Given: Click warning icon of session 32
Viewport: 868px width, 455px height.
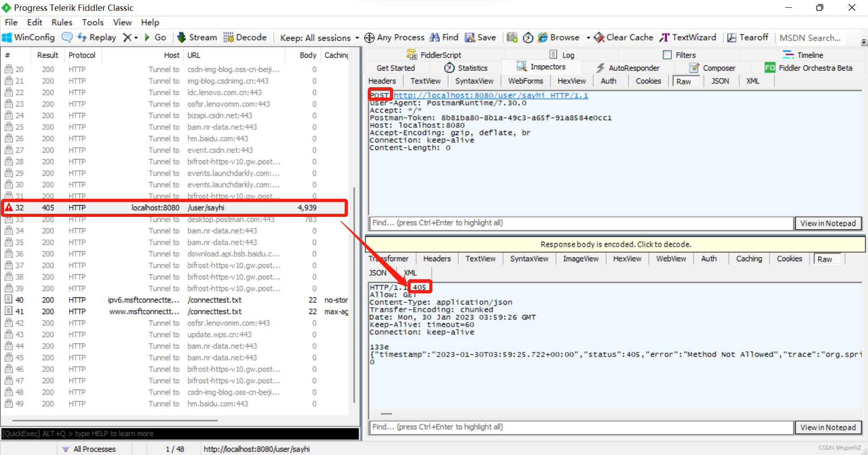Looking at the screenshot, I should [9, 207].
